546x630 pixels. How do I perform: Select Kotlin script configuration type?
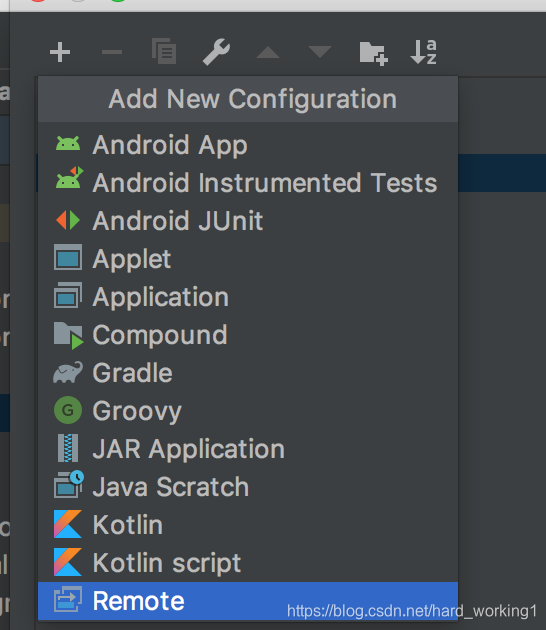(248, 562)
